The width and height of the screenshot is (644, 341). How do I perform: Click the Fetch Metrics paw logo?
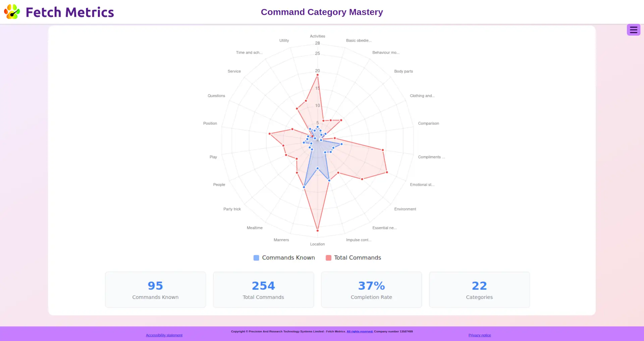coord(12,12)
